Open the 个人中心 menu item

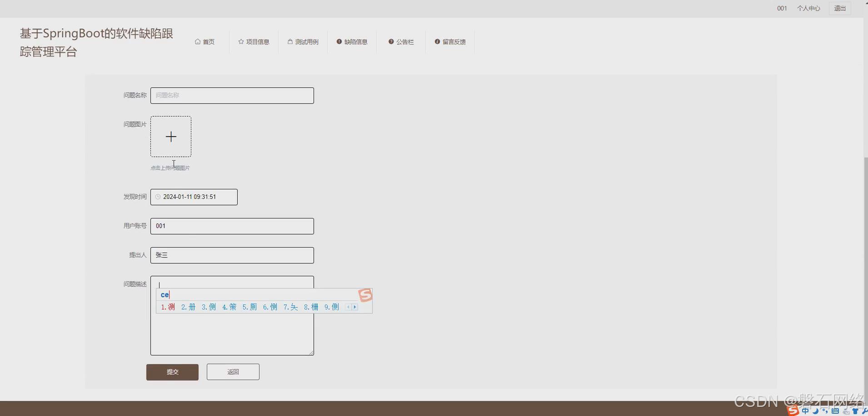[808, 8]
